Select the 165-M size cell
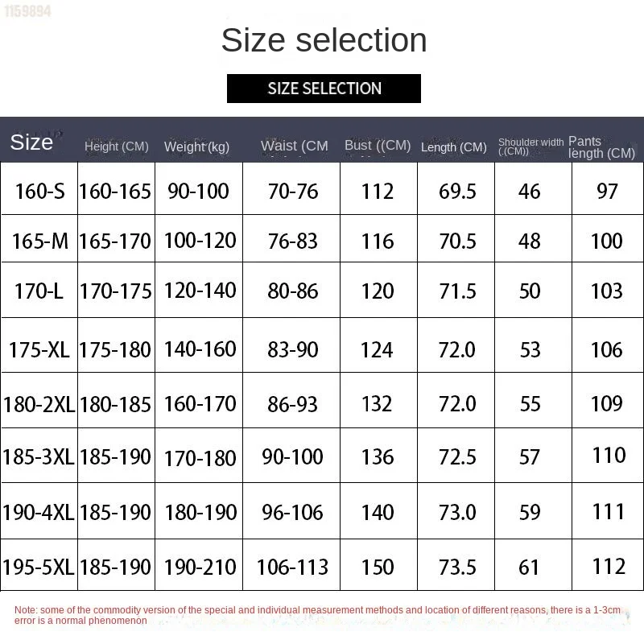Screen dimensions: 644x644 coord(39,241)
